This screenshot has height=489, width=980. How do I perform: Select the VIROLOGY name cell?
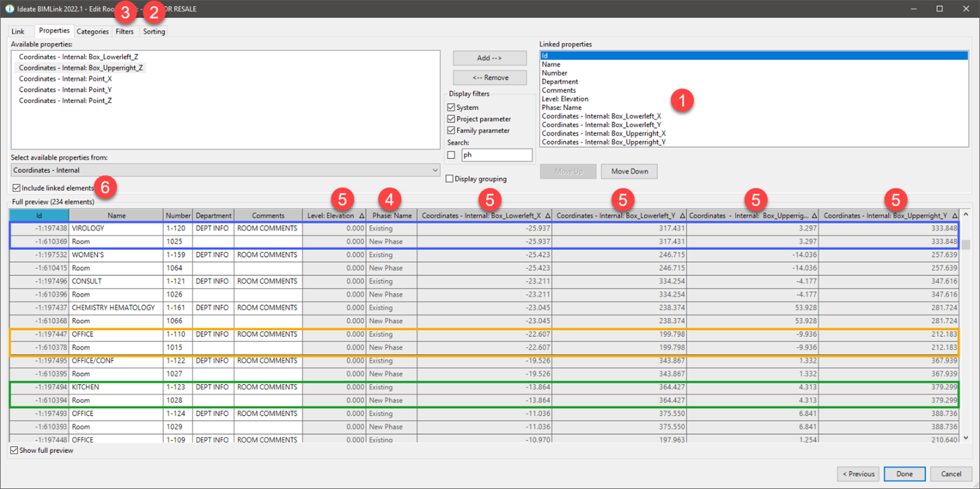116,228
